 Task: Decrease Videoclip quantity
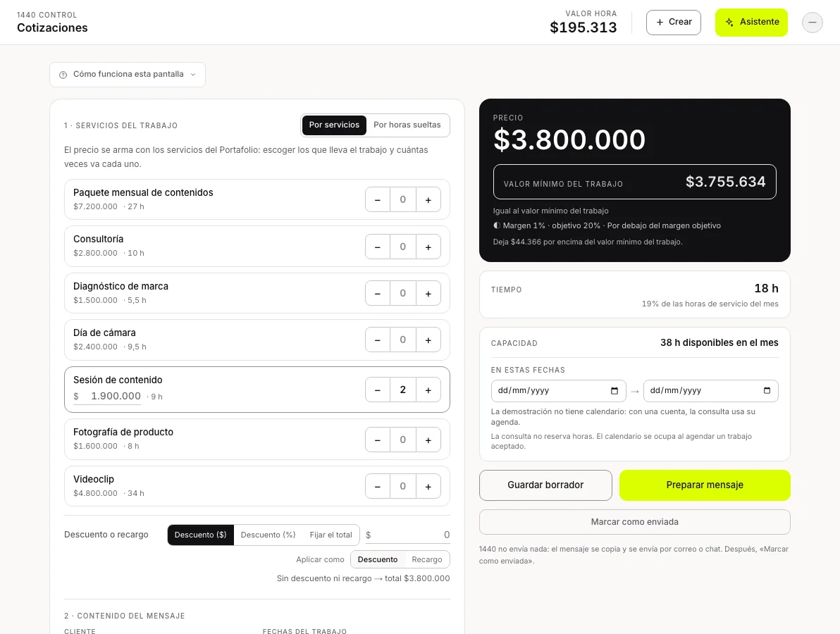378,487
